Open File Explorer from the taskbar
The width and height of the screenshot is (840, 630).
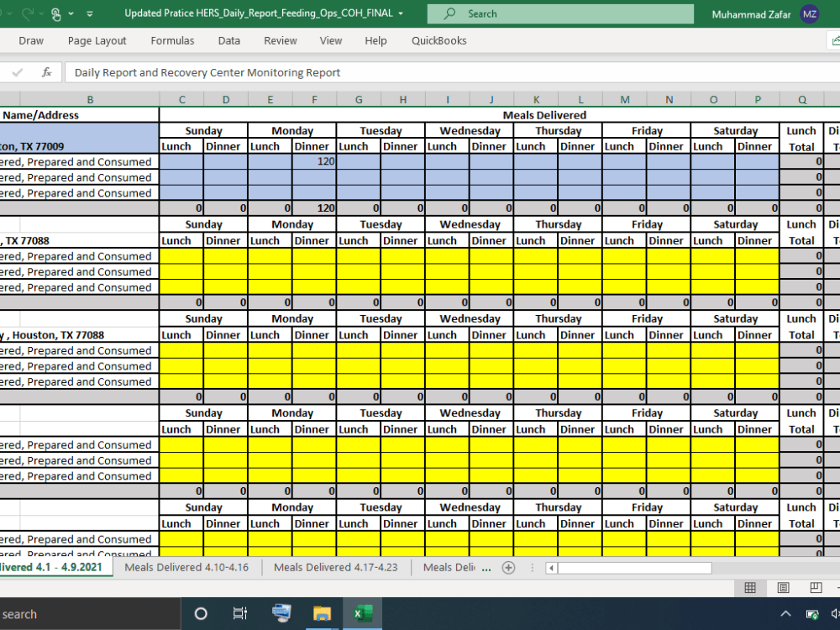tap(322, 612)
